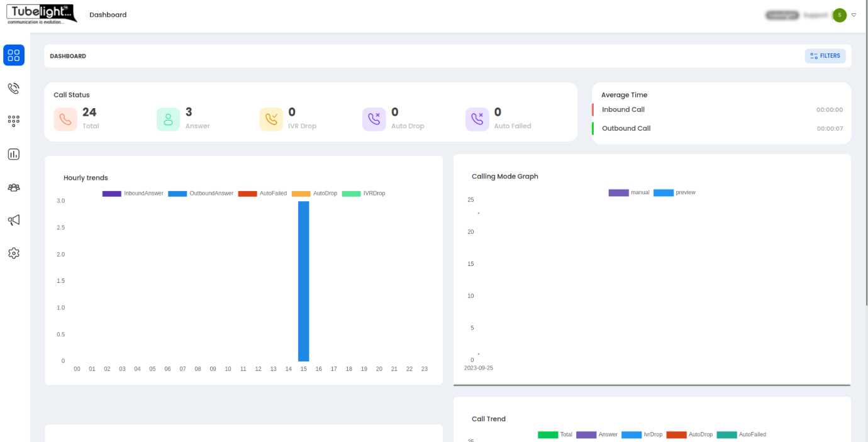Viewport: 868px width, 442px height.
Task: Select the users group sidebar icon
Action: pos(14,187)
